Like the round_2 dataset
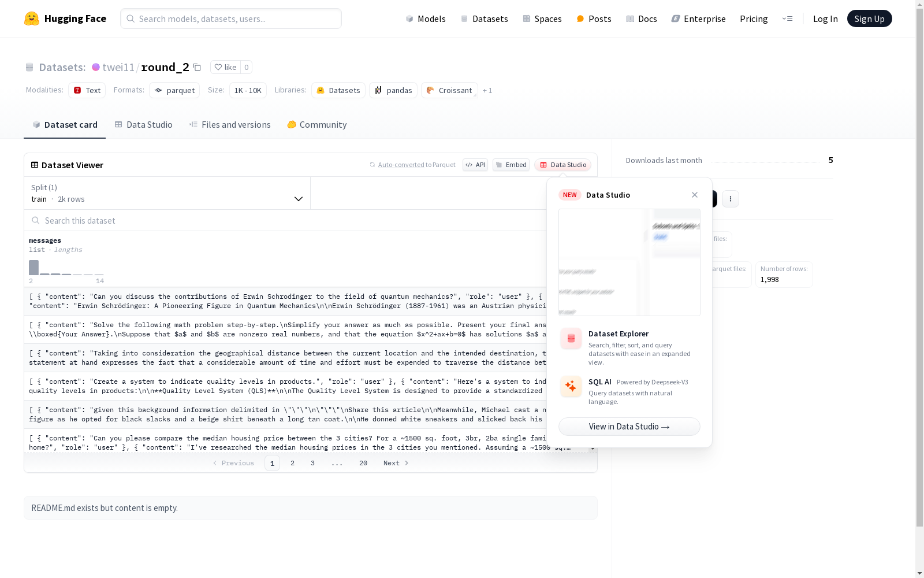Image resolution: width=924 pixels, height=578 pixels. pos(225,67)
